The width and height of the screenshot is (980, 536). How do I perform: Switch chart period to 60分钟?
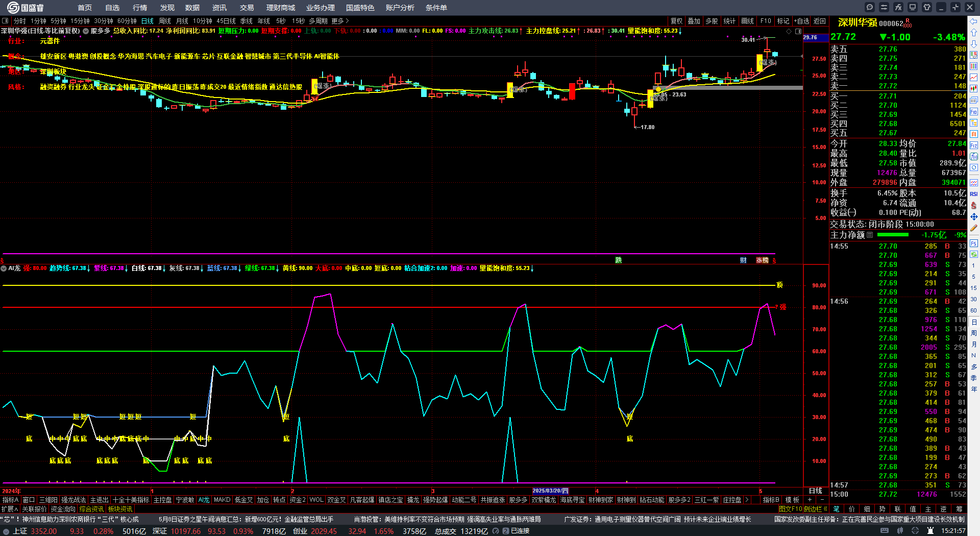(127, 21)
